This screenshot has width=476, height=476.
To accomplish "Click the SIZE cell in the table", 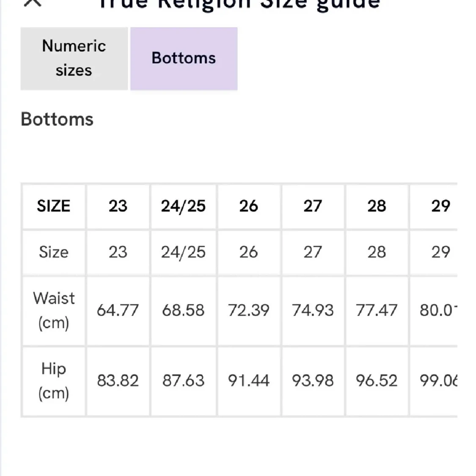I will [54, 206].
